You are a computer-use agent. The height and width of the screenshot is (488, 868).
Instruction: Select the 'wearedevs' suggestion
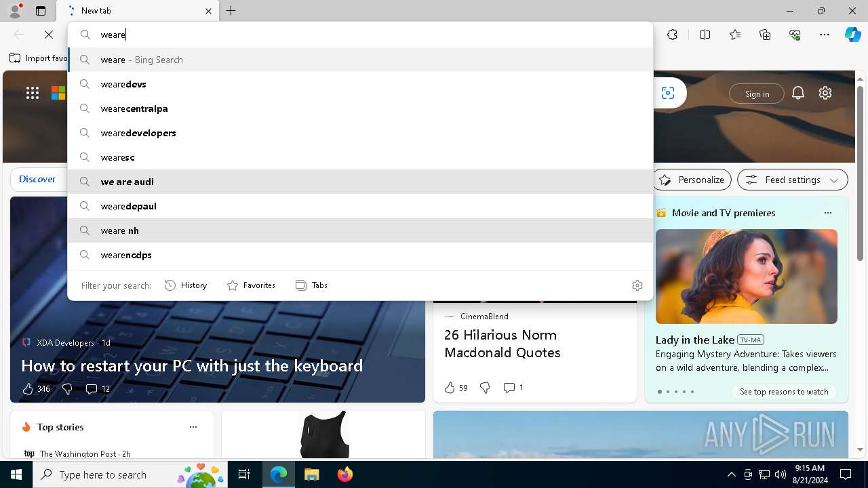pyautogui.click(x=360, y=84)
